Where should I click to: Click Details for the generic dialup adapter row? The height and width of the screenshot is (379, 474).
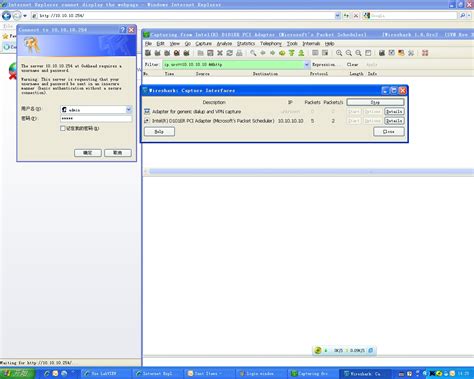point(394,111)
